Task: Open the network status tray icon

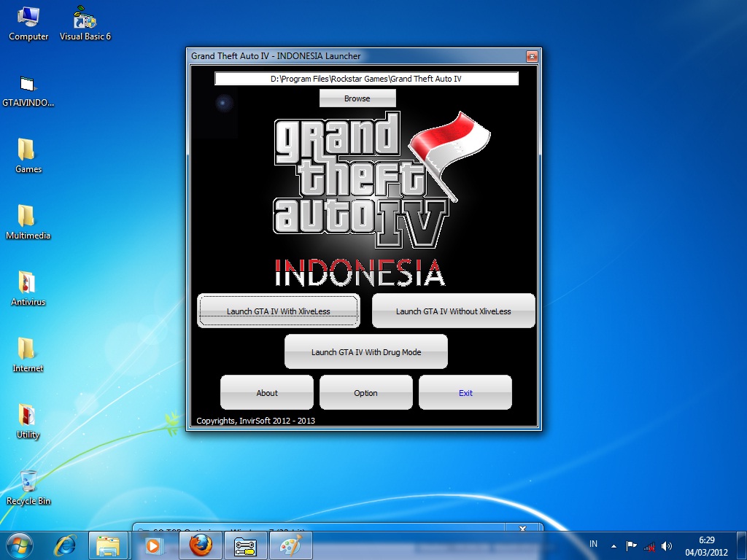Action: pyautogui.click(x=649, y=546)
